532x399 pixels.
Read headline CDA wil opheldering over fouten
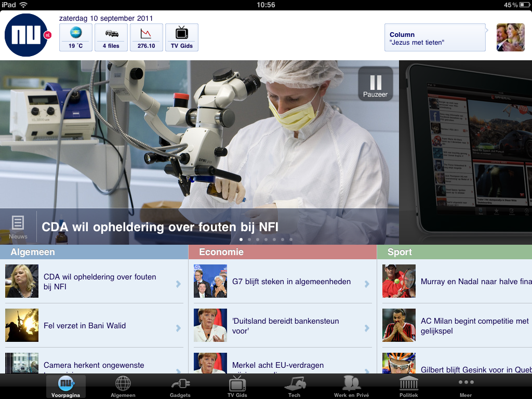[x=160, y=227]
